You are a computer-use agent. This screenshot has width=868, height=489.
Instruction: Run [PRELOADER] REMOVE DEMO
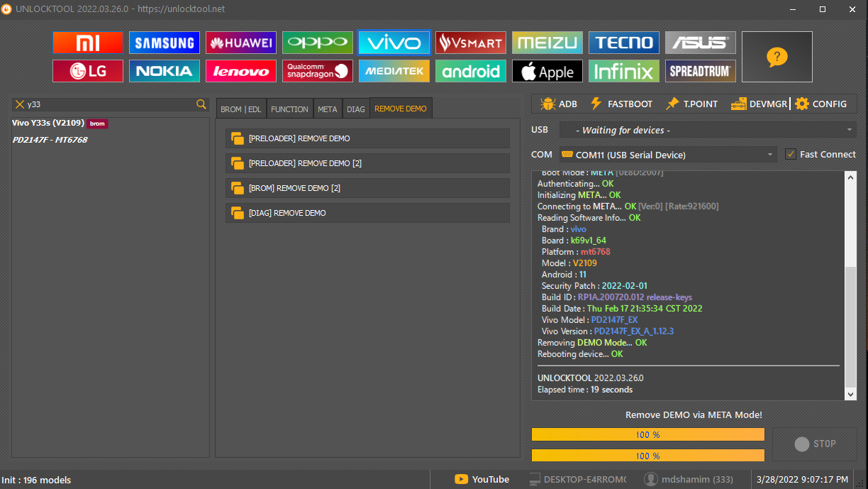367,138
